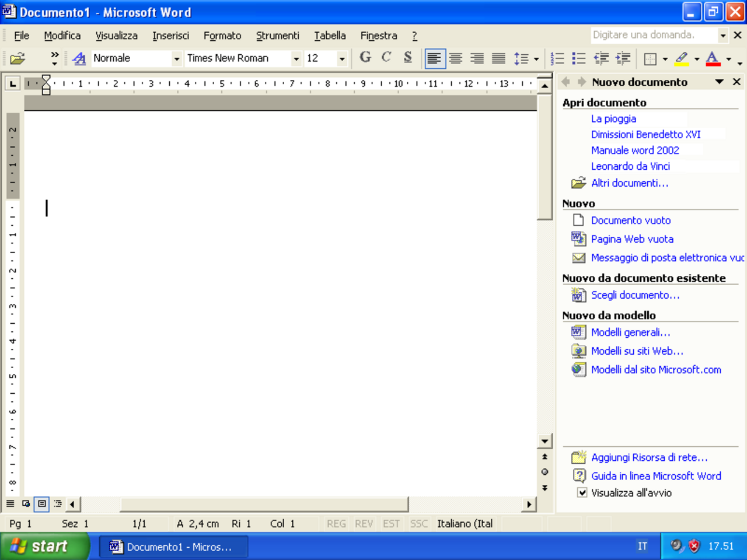Select Documento1 taskbar button
Viewport: 747px width, 560px height.
(173, 547)
